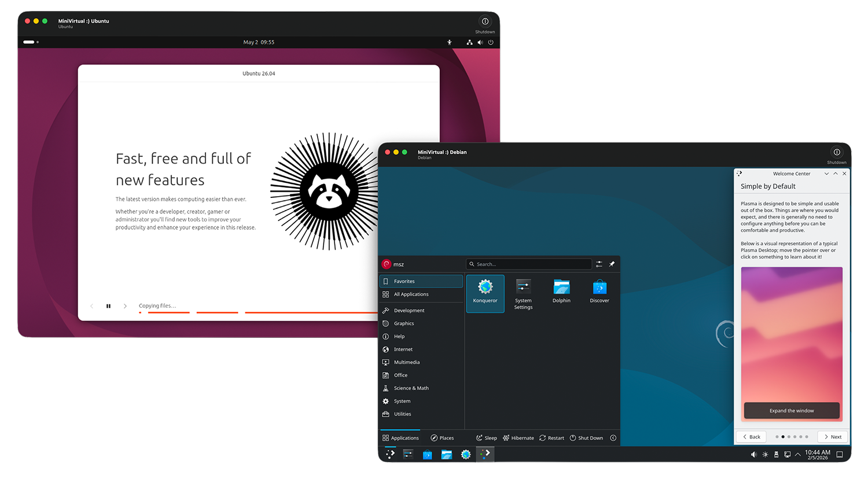
Task: Open the May 2 09:55 clock in Ubuntu
Action: [259, 42]
